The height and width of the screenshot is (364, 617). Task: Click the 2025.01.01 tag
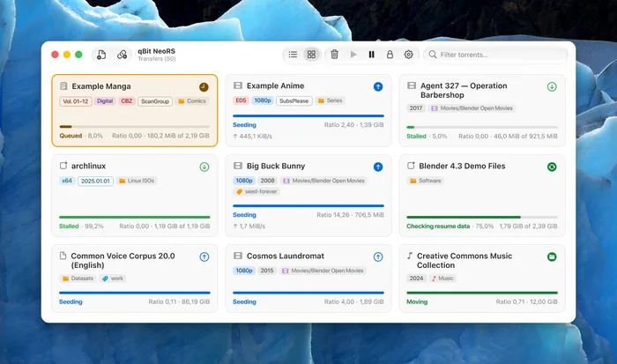[95, 181]
